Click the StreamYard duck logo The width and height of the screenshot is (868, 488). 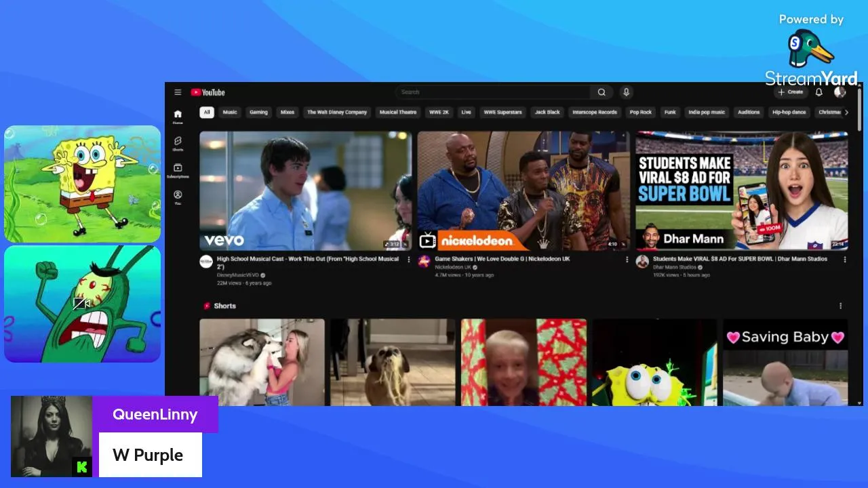click(810, 49)
